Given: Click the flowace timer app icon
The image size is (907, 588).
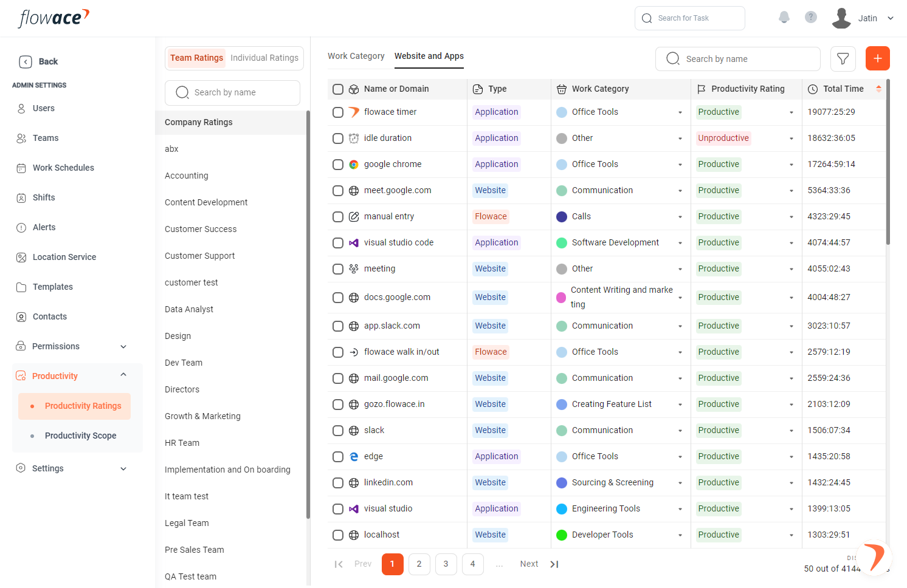Looking at the screenshot, I should tap(354, 112).
